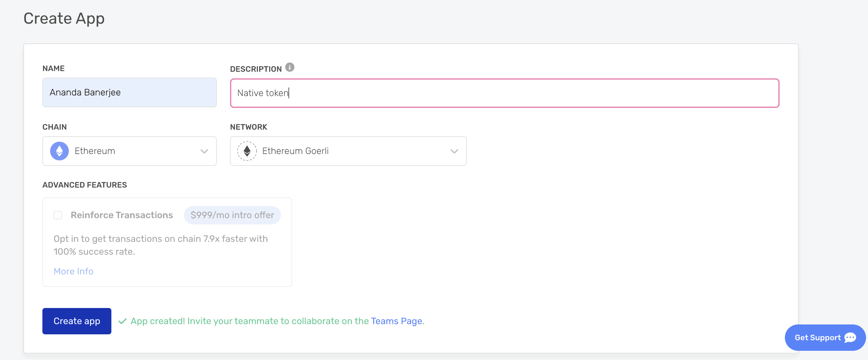Select the Ethereum chain text
This screenshot has height=360, width=868.
(x=95, y=151)
